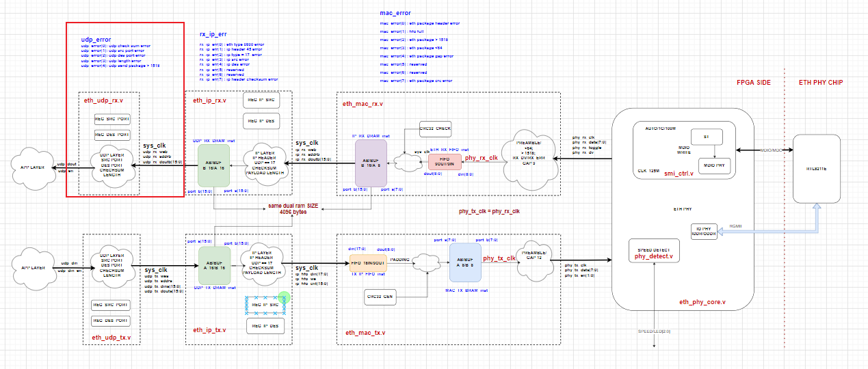Select the SPEED DETECT text

tap(653, 250)
